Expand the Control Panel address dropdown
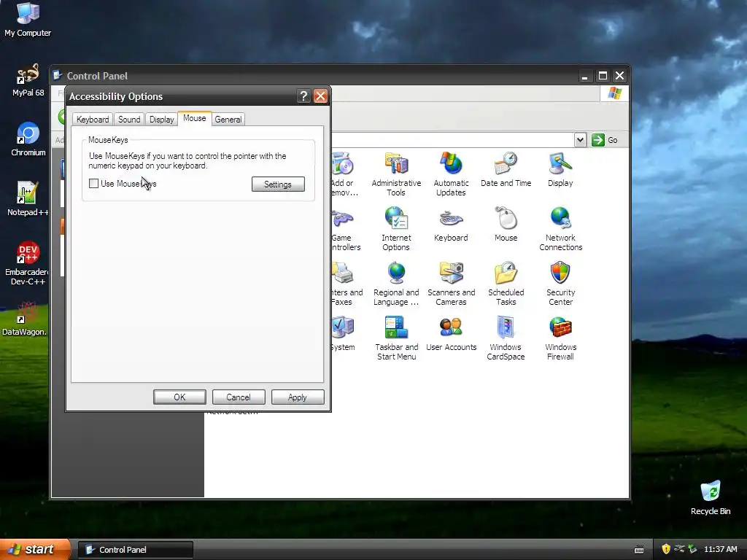747x560 pixels. click(580, 140)
